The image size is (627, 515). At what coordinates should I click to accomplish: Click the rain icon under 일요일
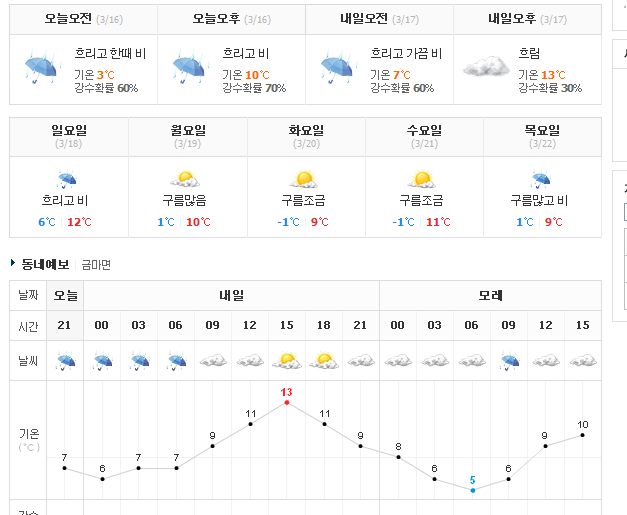tap(66, 180)
